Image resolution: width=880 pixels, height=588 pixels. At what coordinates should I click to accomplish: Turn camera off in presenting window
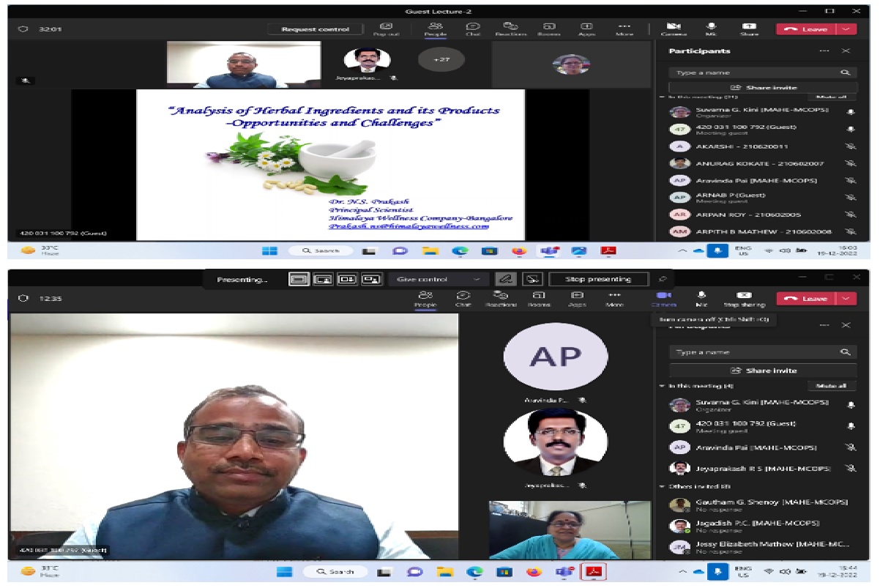663,297
